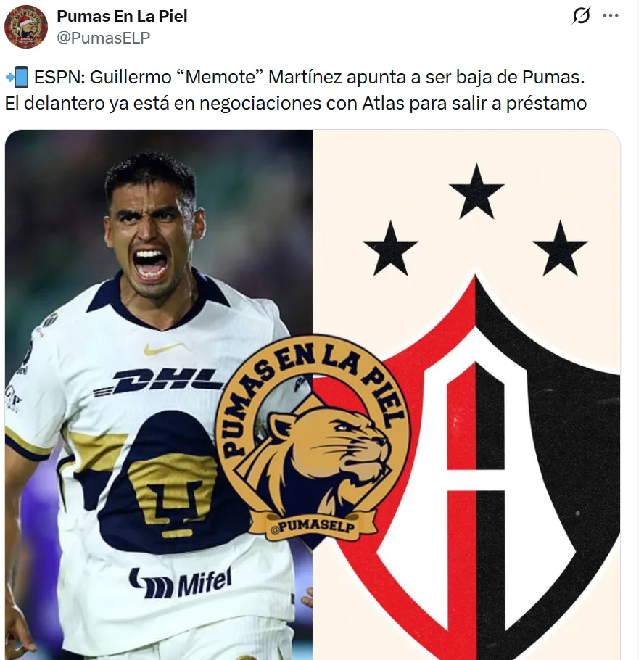Click the @PUMASELP ribbon on the watermark
This screenshot has height=660, width=644.
click(313, 526)
